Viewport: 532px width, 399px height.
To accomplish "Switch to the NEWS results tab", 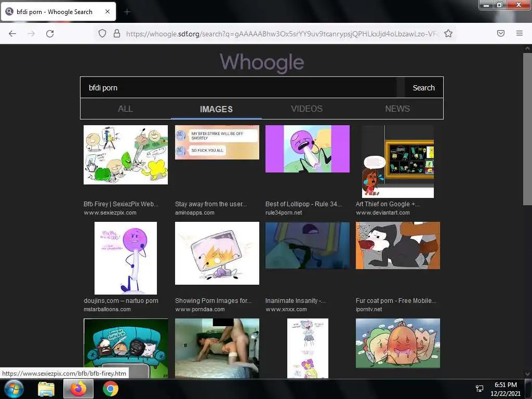I will (397, 109).
